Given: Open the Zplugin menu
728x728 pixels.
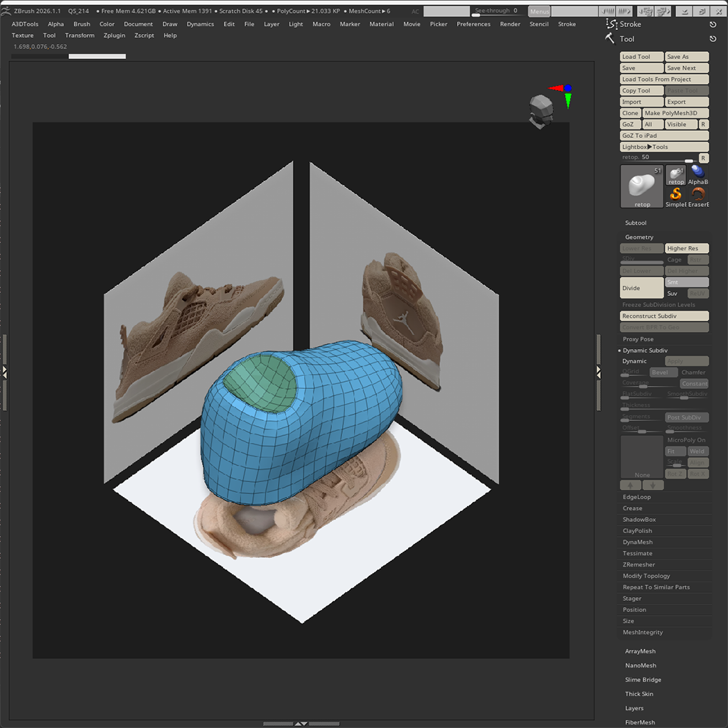Looking at the screenshot, I should point(114,35).
